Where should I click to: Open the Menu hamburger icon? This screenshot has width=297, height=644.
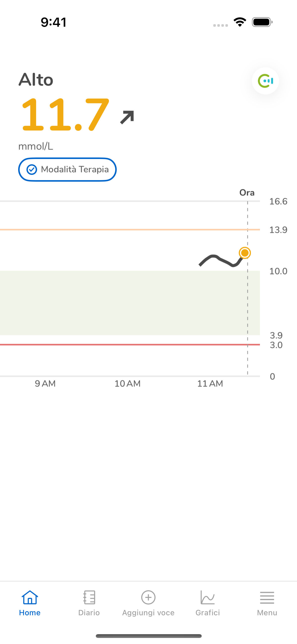point(267,598)
